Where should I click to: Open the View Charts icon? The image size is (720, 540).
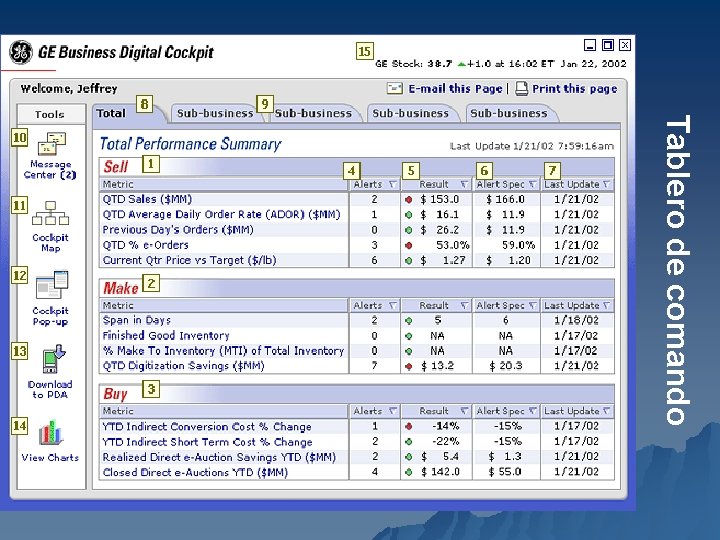pyautogui.click(x=51, y=433)
